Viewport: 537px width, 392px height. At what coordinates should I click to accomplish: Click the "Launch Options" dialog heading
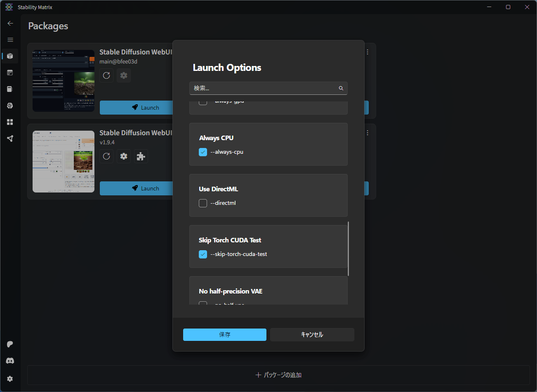(x=227, y=68)
